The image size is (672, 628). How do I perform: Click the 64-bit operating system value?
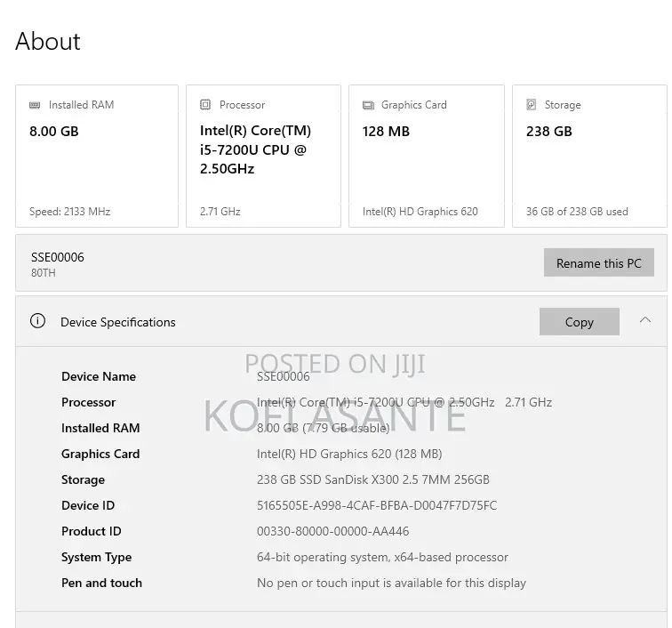tap(382, 557)
